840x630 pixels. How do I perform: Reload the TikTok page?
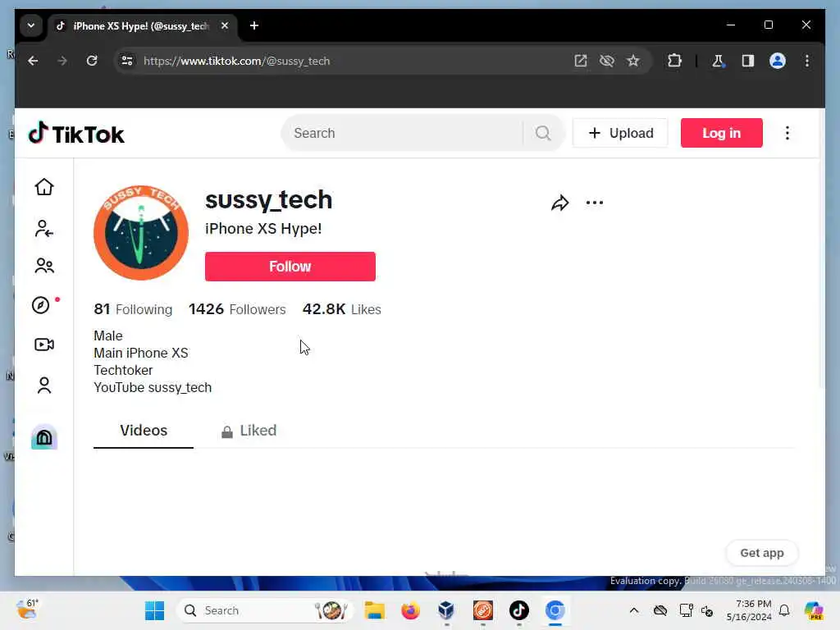[x=92, y=61]
